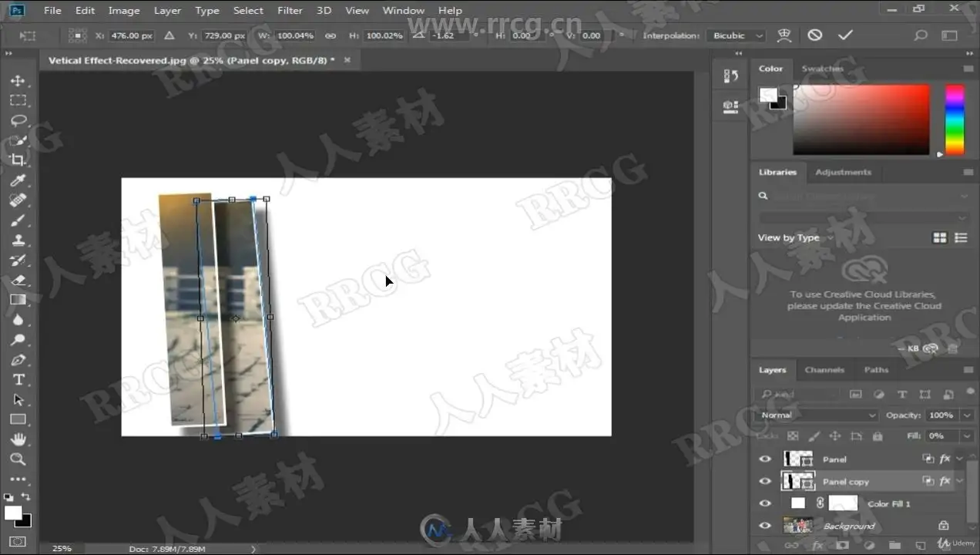The width and height of the screenshot is (980, 555).
Task: Create a new group with folder icon
Action: pyautogui.click(x=894, y=546)
